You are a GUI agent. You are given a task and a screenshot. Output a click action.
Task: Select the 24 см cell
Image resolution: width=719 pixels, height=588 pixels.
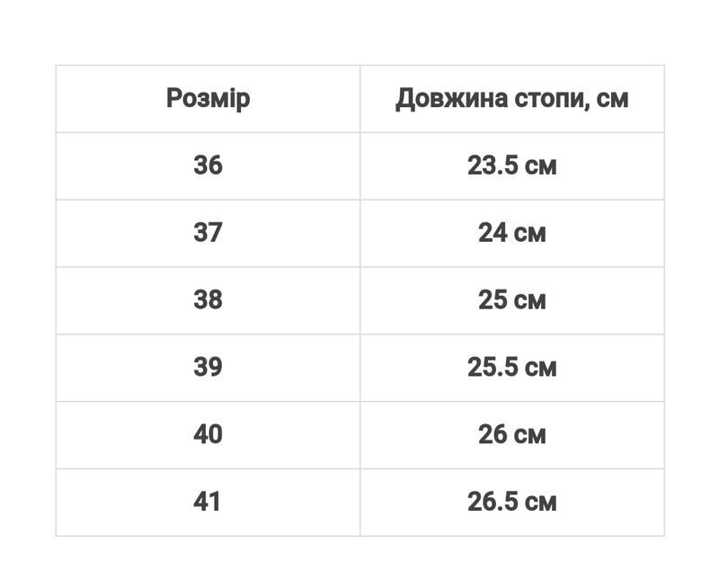[x=511, y=233]
